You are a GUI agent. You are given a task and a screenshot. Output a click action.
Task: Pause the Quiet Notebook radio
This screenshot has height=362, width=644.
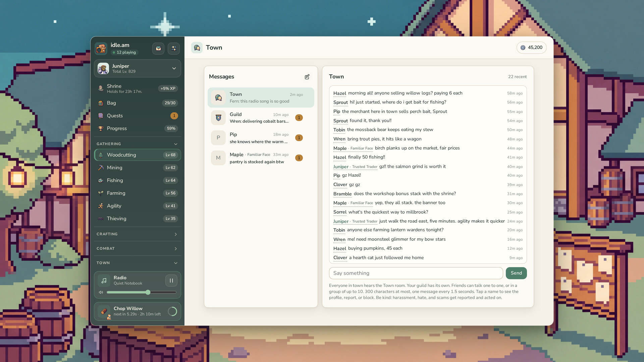[171, 281]
